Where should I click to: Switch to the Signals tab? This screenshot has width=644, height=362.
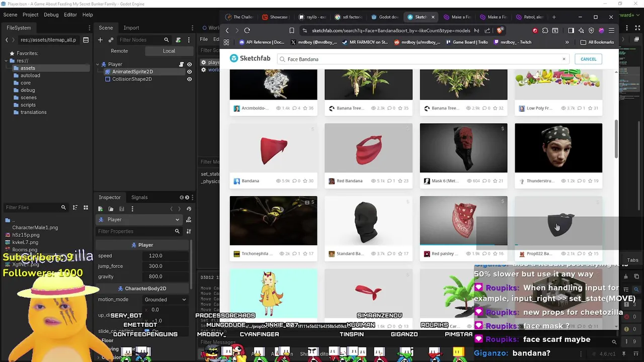(x=139, y=197)
